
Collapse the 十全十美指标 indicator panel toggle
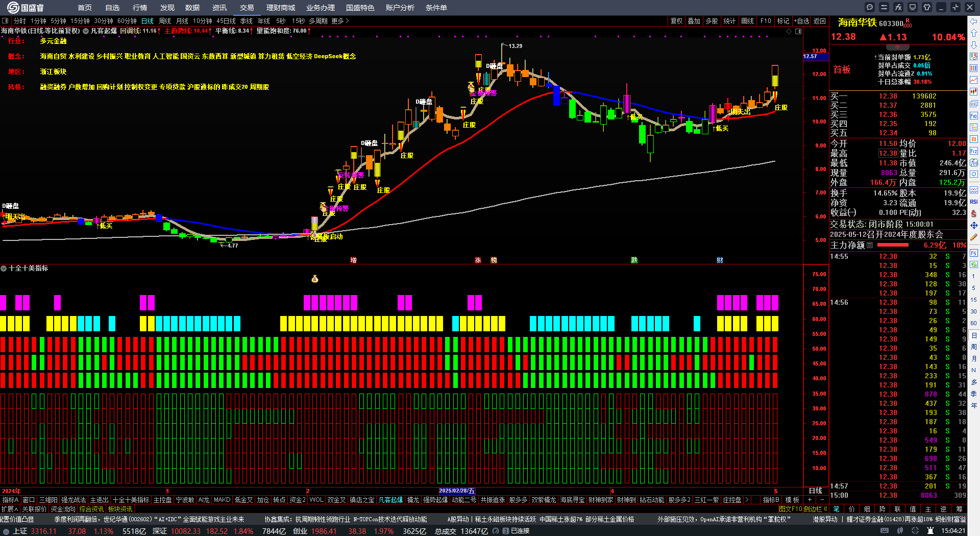click(4, 268)
